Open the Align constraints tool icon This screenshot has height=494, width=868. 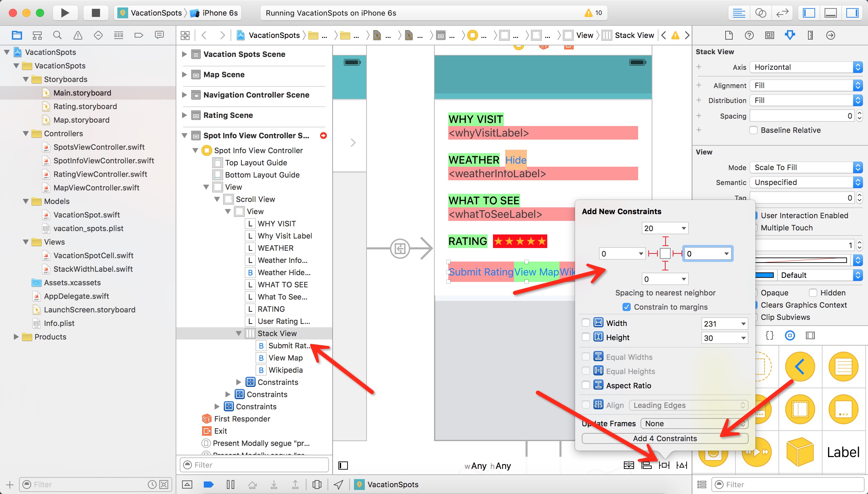coord(646,465)
